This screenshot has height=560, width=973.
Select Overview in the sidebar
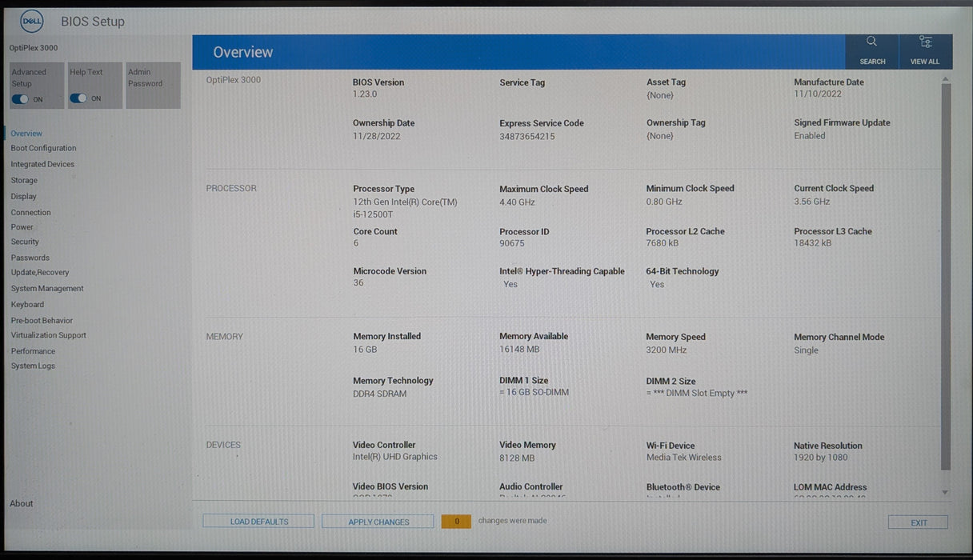[x=26, y=134]
